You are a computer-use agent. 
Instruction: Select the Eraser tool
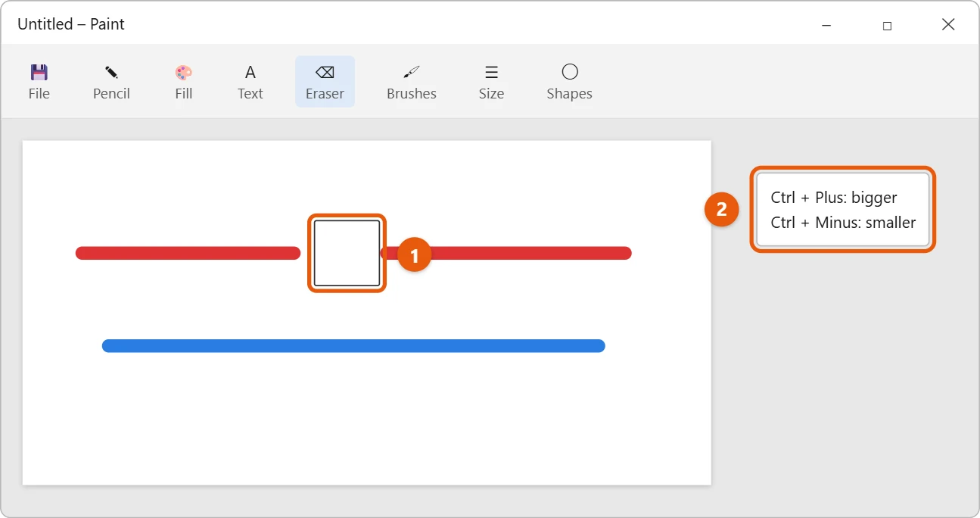point(325,82)
